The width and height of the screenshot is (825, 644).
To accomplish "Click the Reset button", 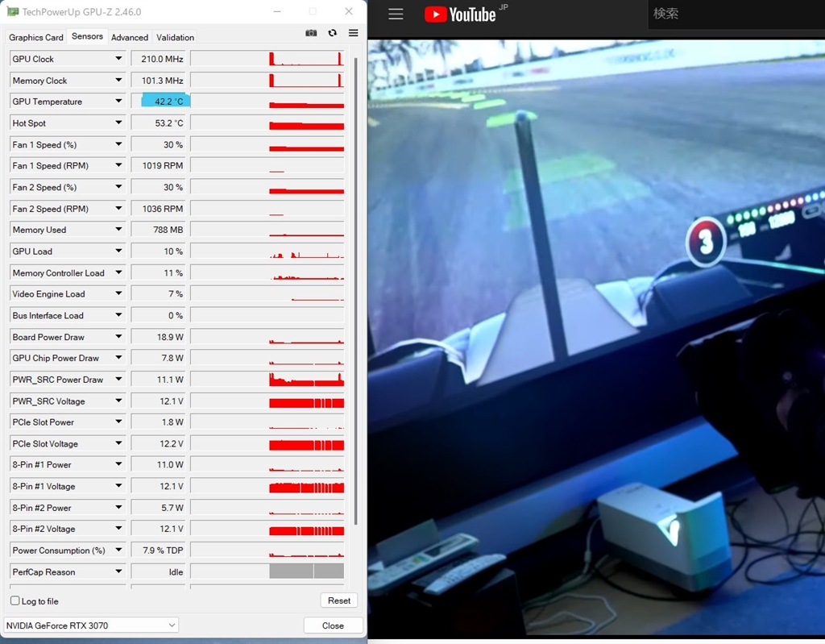I will pyautogui.click(x=339, y=600).
